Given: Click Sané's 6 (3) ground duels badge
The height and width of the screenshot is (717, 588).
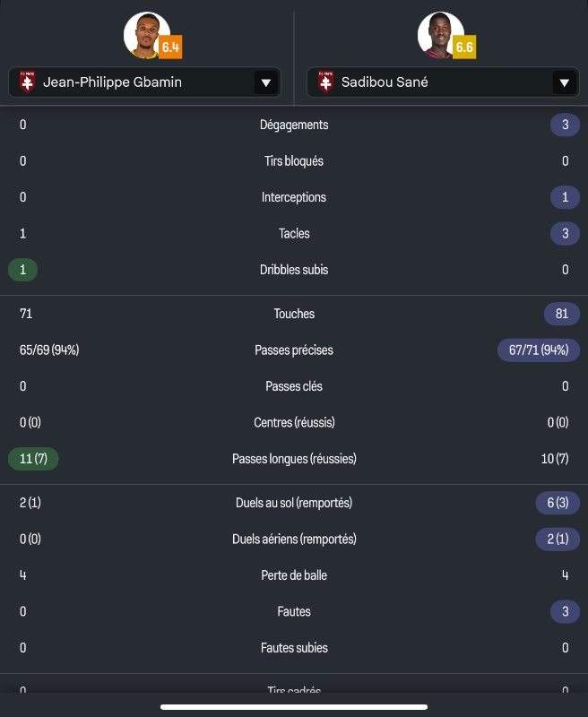Looking at the screenshot, I should point(558,503).
